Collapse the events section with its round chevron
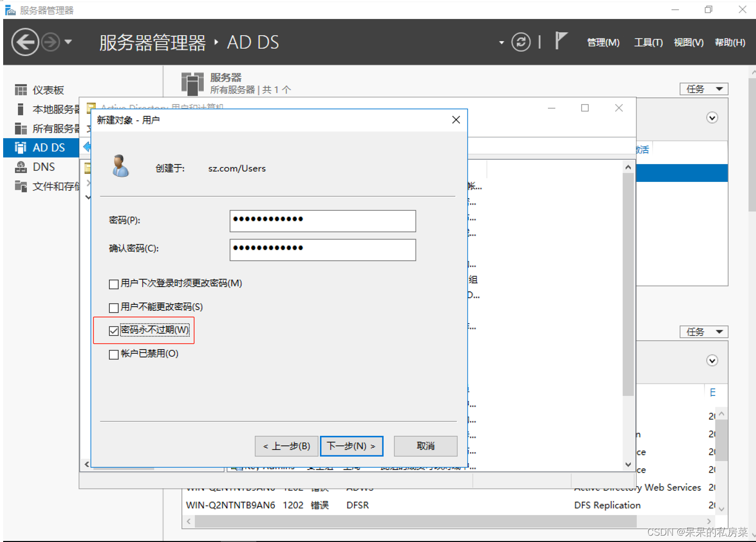Image resolution: width=756 pixels, height=542 pixels. pos(712,361)
